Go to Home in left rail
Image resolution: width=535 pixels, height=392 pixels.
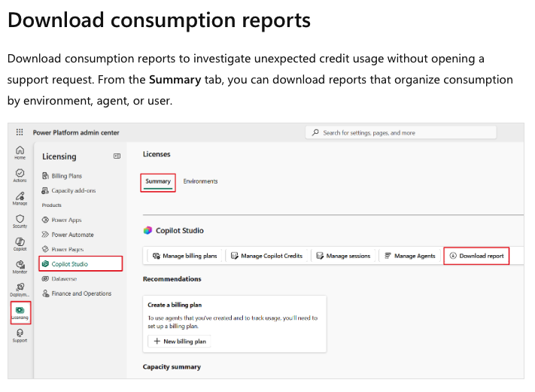(x=20, y=153)
